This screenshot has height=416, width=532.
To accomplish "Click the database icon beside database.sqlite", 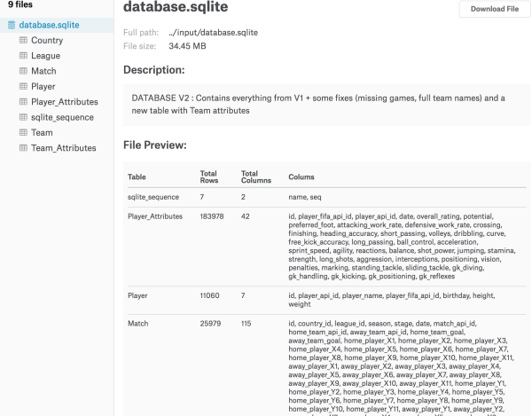I will (12, 25).
